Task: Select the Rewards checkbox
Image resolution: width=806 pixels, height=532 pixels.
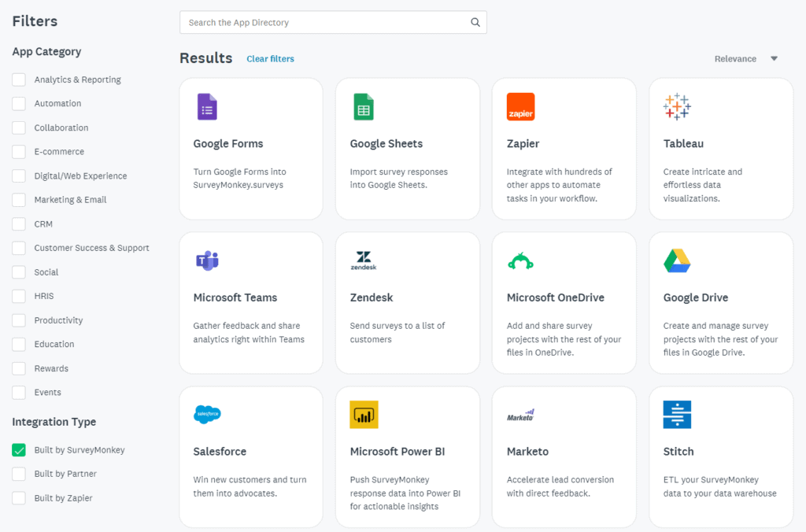Action: click(19, 368)
